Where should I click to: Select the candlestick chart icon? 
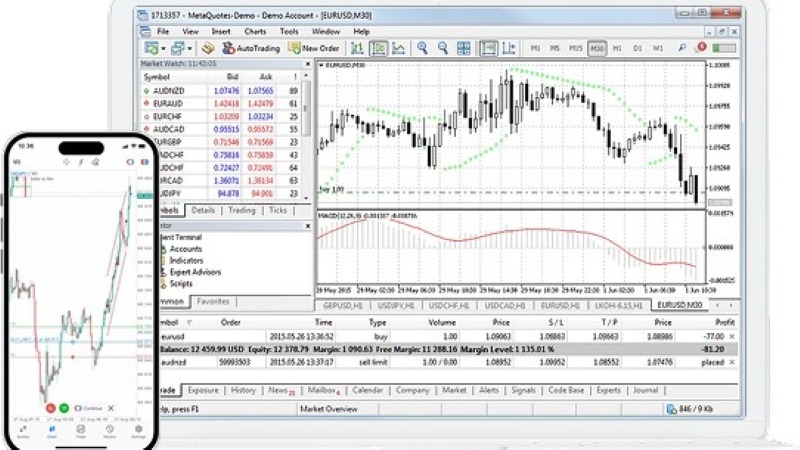(x=378, y=48)
